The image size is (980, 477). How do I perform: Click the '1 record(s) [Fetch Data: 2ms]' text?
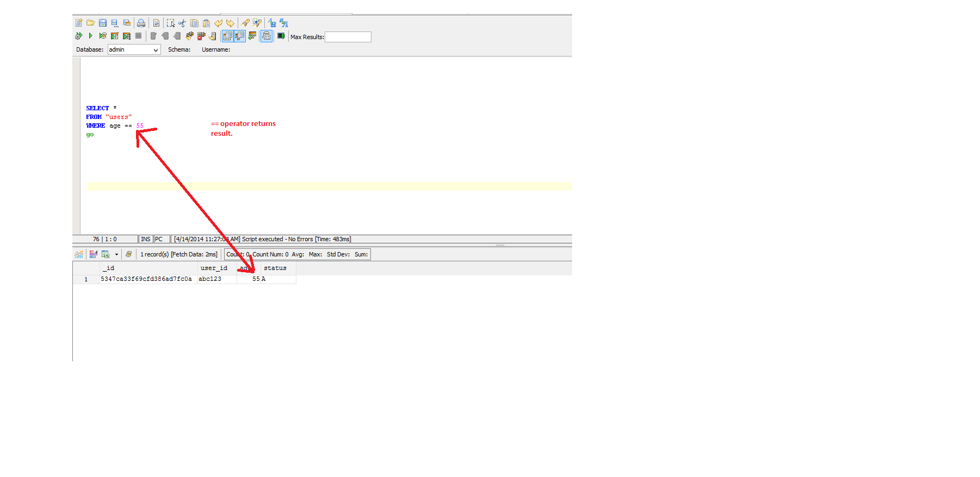tap(179, 254)
